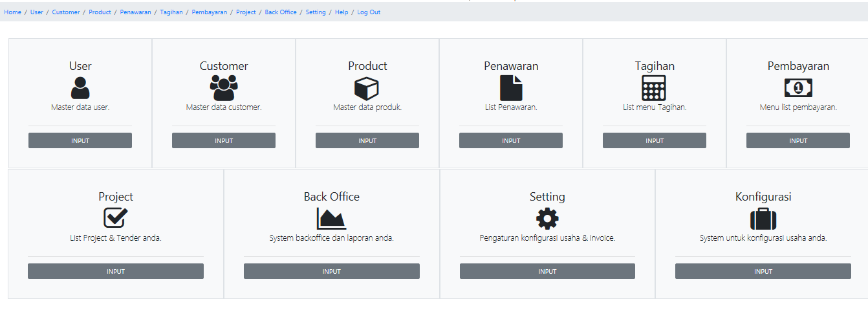Image resolution: width=868 pixels, height=310 pixels.
Task: Click the Tagihan calculator icon
Action: click(654, 88)
